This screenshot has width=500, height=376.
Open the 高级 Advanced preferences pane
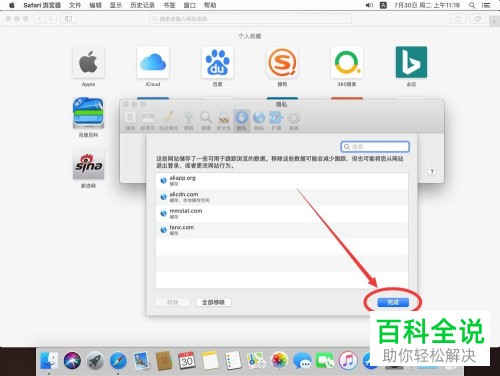tap(294, 121)
